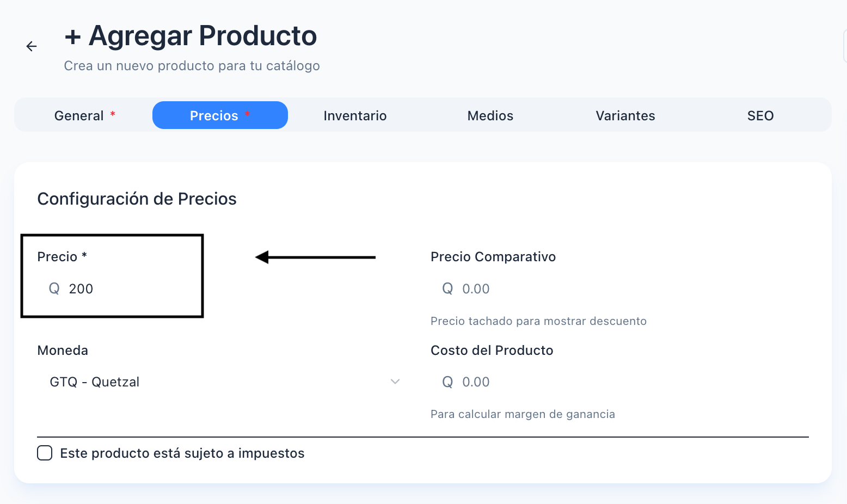Click the plus icon beside Agregar Producto
Screen dimensions: 847x504
[72, 37]
